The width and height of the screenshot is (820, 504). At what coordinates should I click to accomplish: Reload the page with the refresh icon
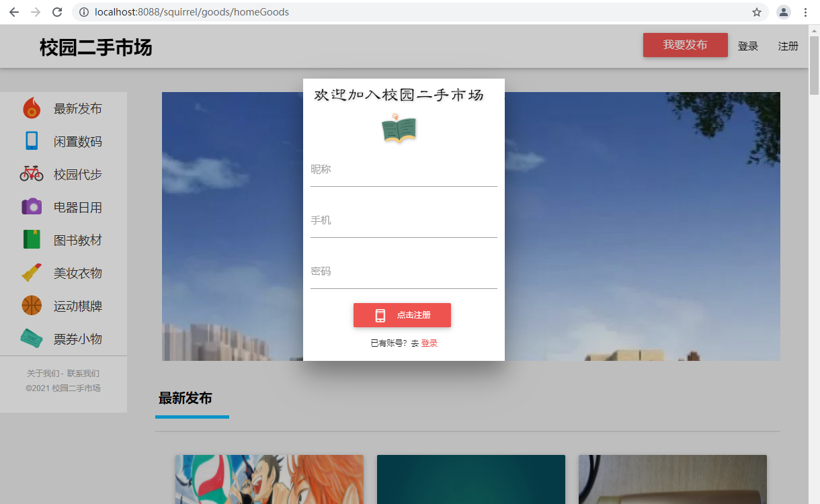click(x=57, y=12)
